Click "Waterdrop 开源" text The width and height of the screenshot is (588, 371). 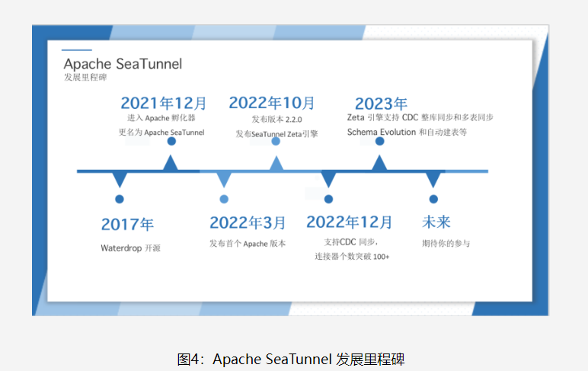tap(130, 248)
